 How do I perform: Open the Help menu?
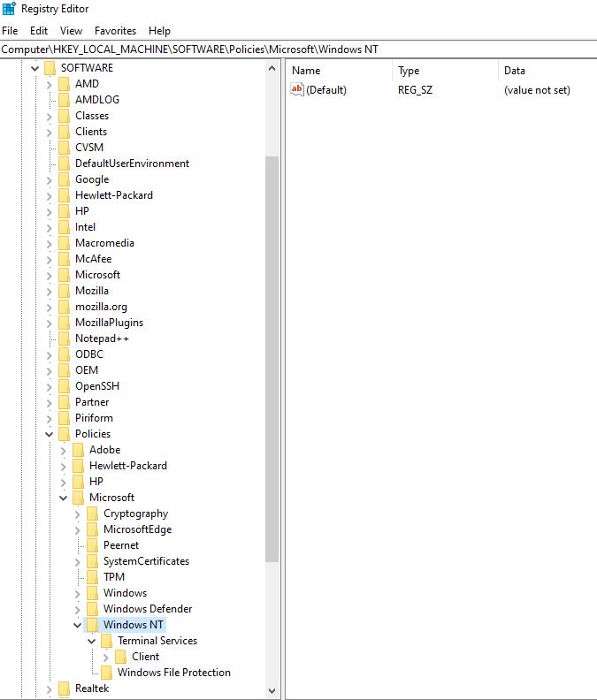(159, 31)
